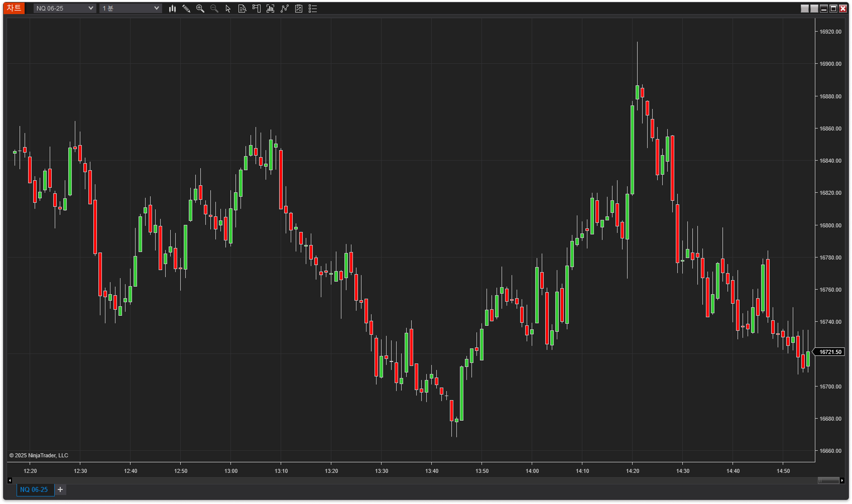Open the strategy performance percent icon

[x=299, y=9]
